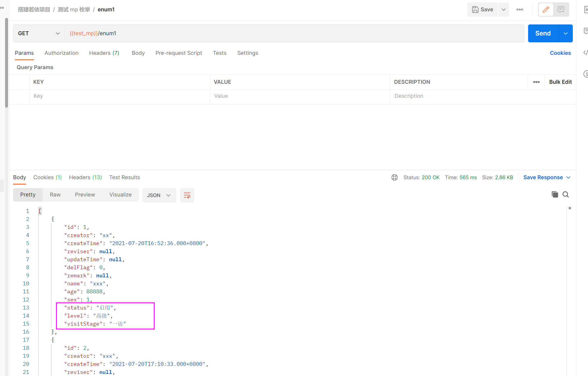Expand the Send button options arrow
This screenshot has width=588, height=376.
click(x=566, y=33)
